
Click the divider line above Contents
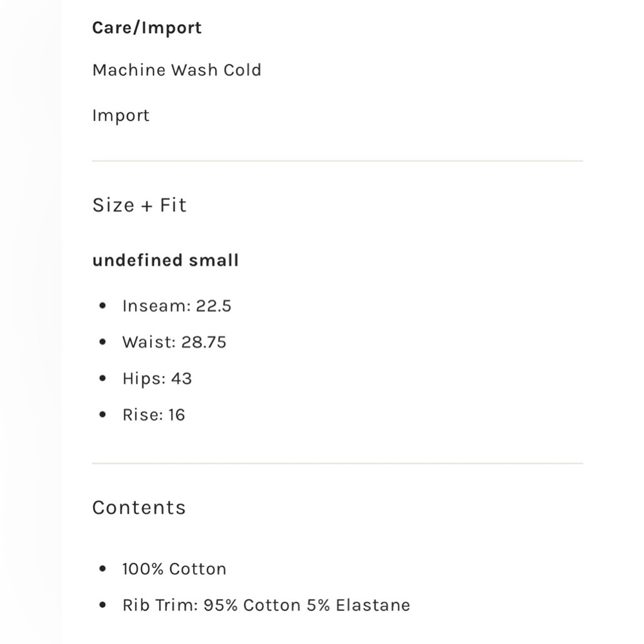coord(337,463)
